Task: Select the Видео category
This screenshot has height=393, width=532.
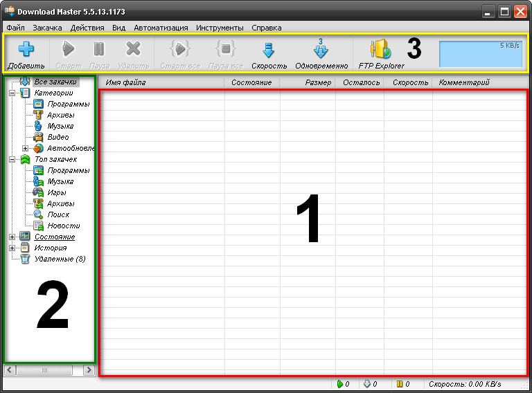Action: 58,137
